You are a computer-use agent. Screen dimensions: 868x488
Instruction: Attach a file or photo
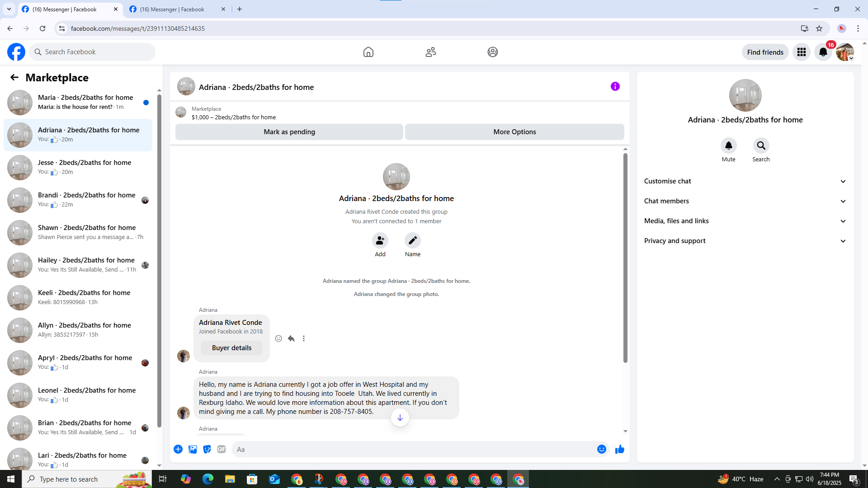click(193, 449)
